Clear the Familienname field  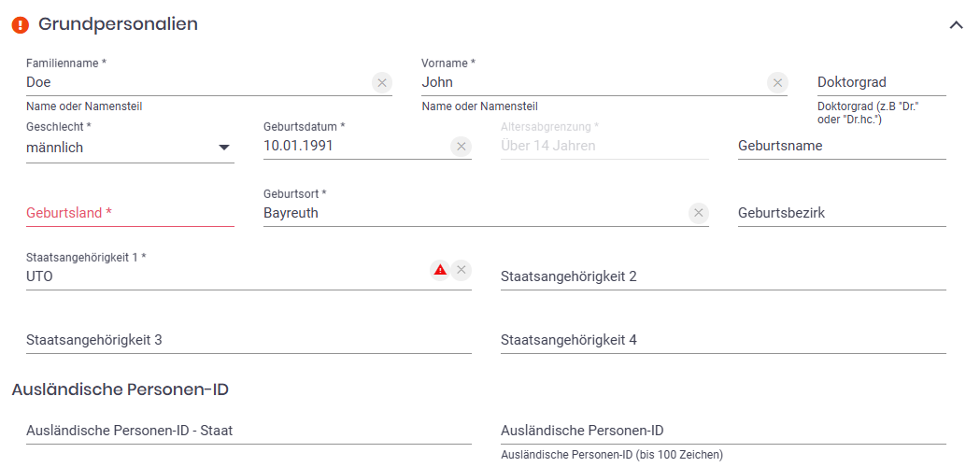(381, 83)
